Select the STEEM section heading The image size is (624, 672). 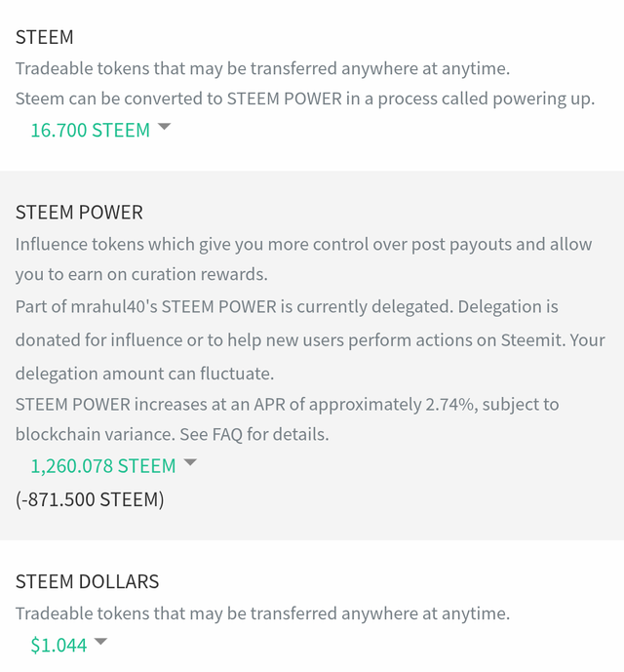coord(45,37)
